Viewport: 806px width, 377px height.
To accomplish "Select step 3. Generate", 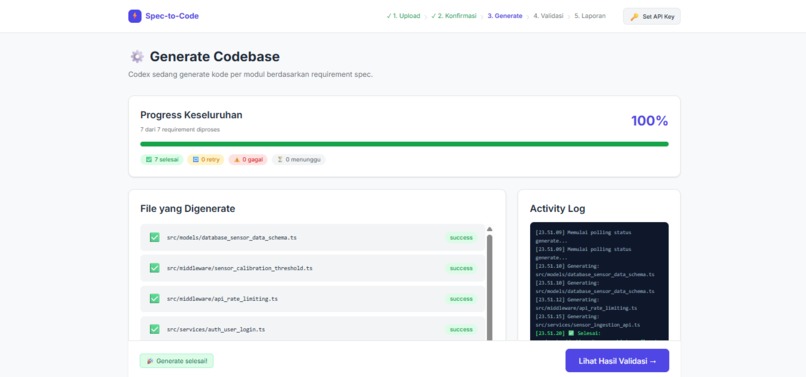I will coord(505,16).
